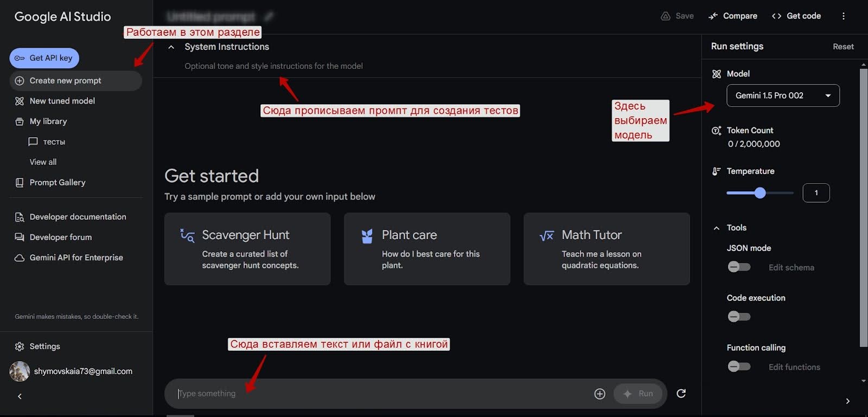The height and width of the screenshot is (417, 868).
Task: Click the Developer documentation icon
Action: tap(20, 217)
